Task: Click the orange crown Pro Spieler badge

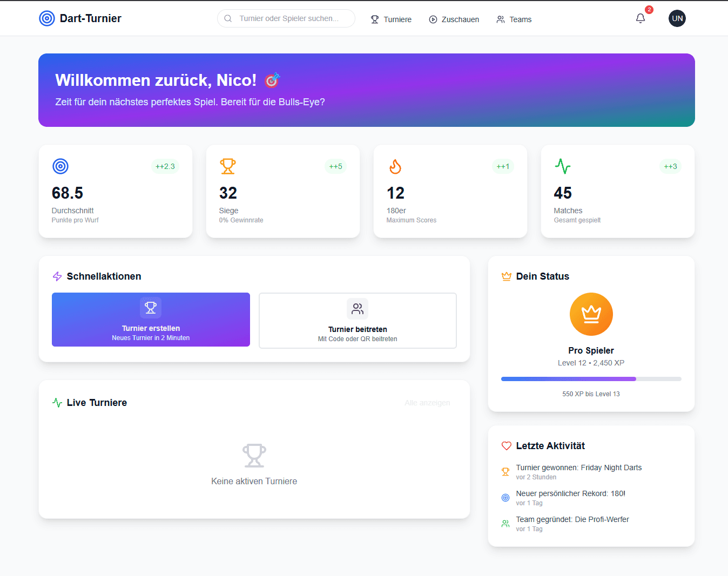Action: [x=591, y=314]
